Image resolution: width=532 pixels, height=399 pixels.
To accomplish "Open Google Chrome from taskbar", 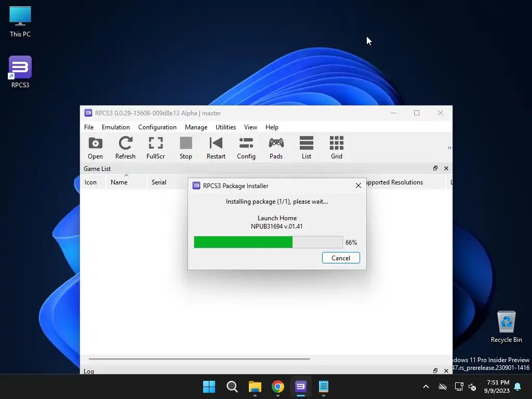I will click(278, 387).
